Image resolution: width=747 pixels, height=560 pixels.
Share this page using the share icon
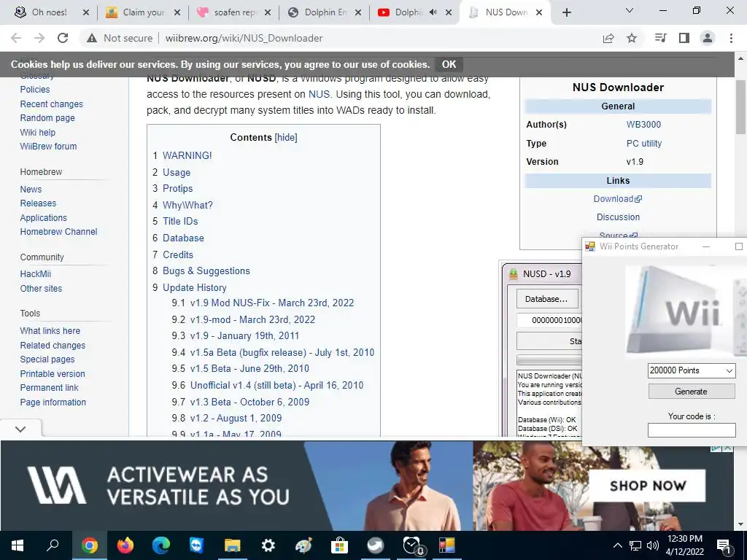(608, 38)
